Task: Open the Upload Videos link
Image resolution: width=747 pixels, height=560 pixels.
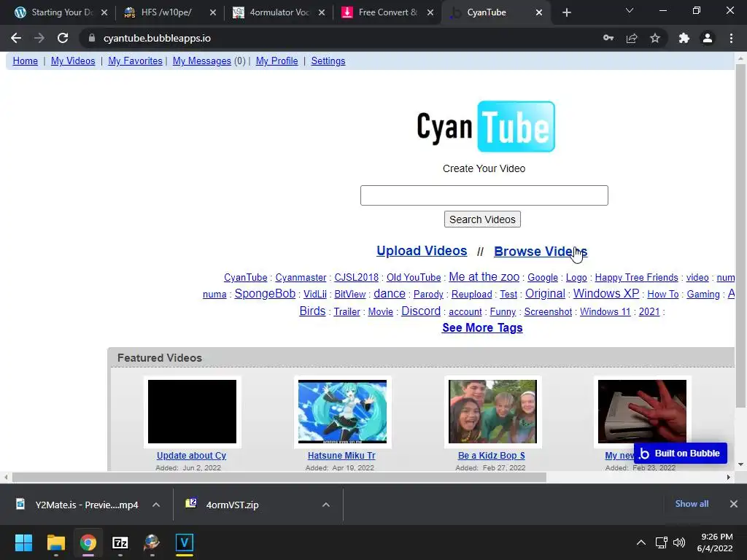Action: point(422,251)
